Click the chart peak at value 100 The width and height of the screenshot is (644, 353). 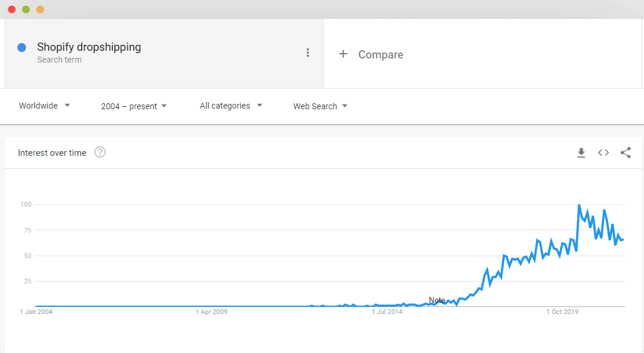(x=579, y=205)
